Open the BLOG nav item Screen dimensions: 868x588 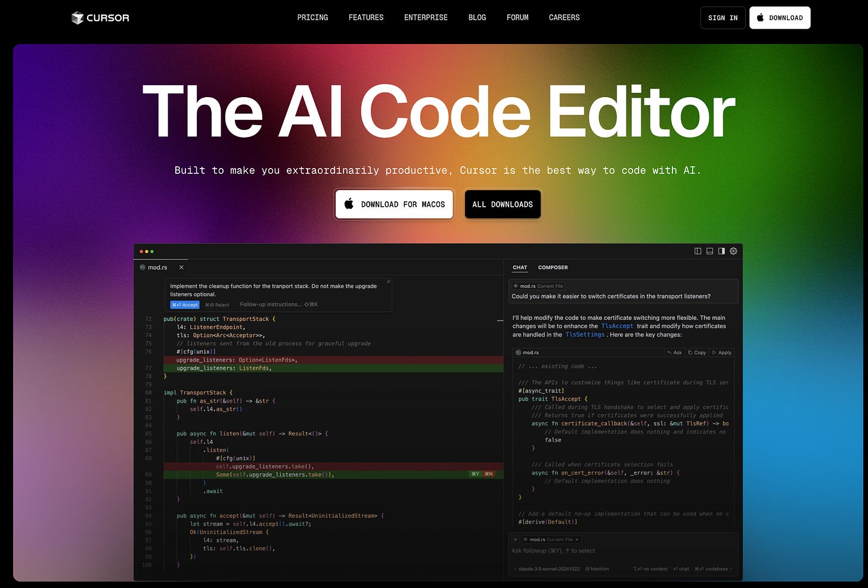[477, 18]
